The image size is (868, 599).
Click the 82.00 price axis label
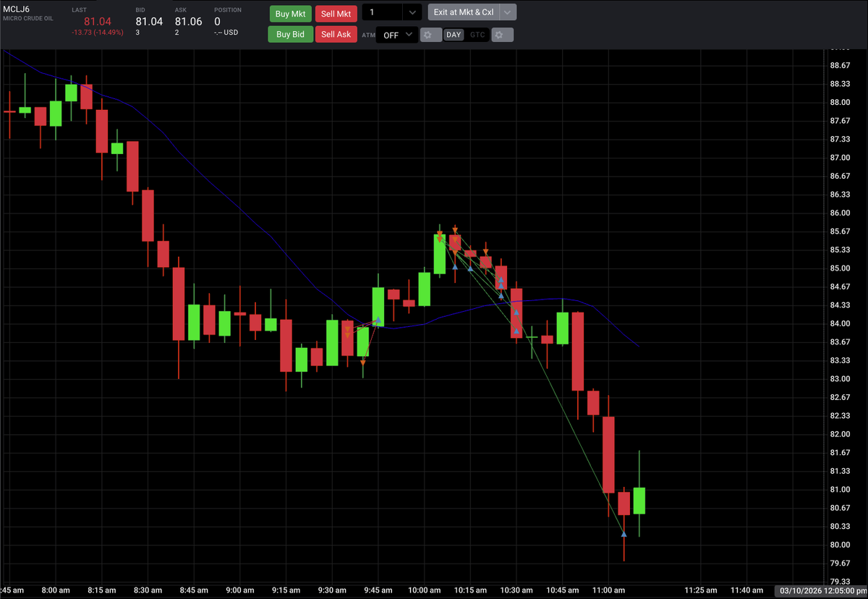(840, 434)
